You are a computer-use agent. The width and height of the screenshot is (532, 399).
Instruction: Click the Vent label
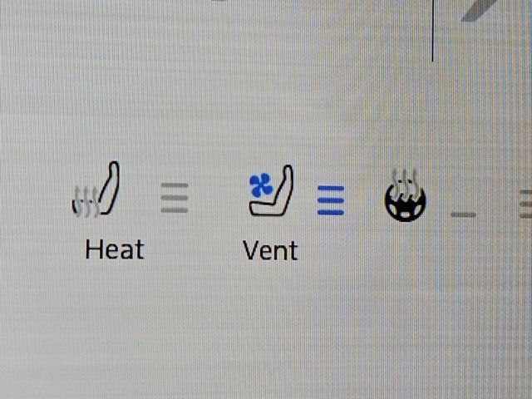(x=270, y=250)
